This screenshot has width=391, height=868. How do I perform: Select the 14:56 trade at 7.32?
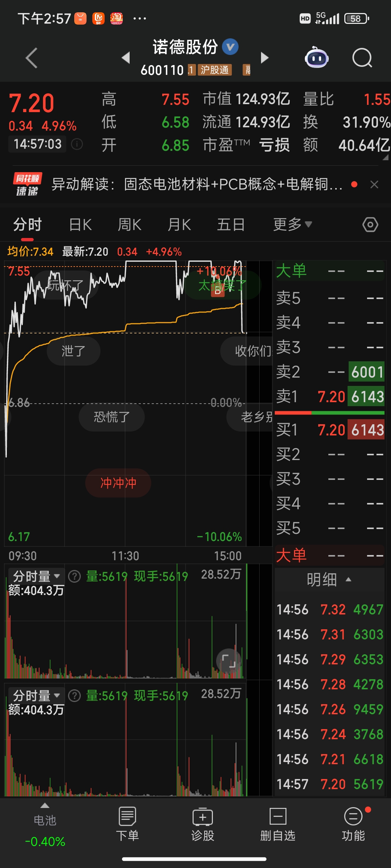pos(329,610)
